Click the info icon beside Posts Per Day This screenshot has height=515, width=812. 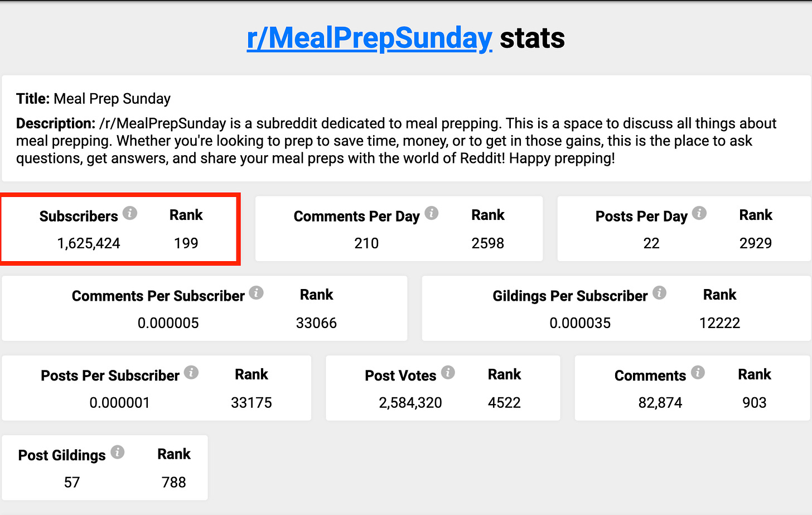click(699, 213)
